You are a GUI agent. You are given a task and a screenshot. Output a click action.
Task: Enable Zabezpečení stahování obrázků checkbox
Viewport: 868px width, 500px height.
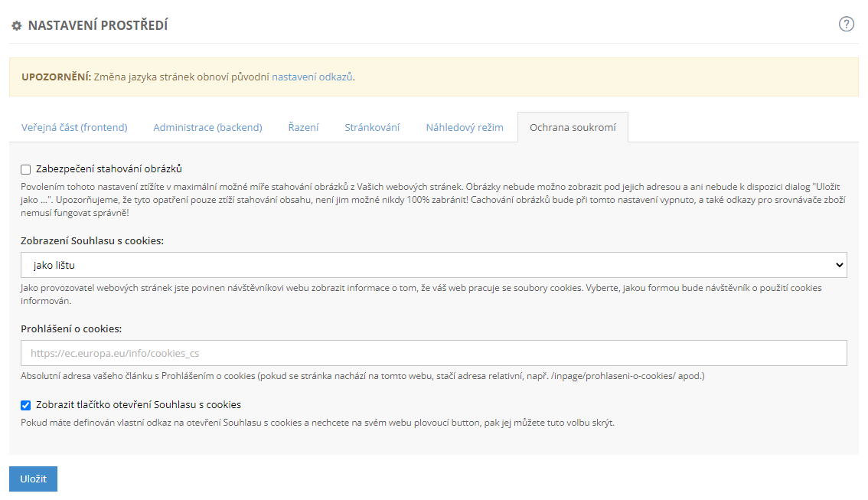(x=26, y=169)
